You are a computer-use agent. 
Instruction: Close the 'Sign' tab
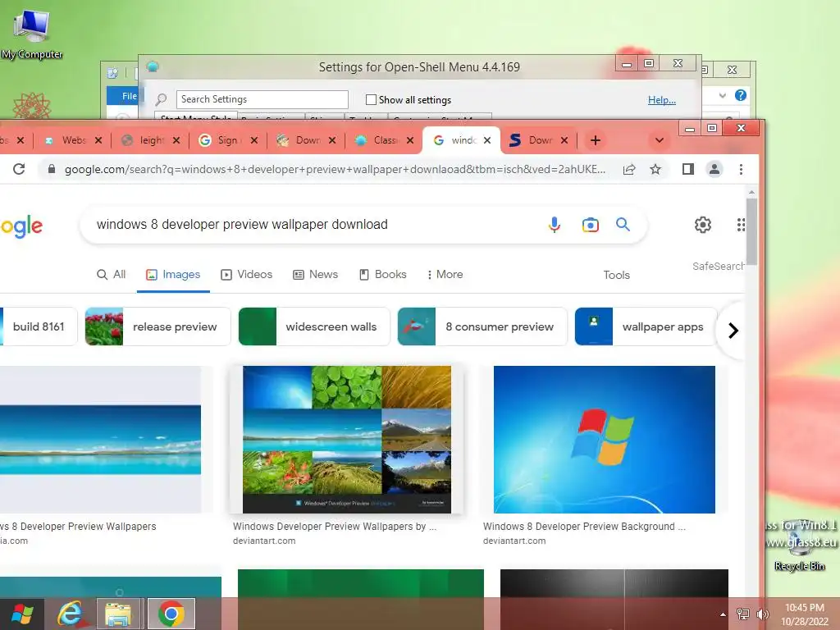[x=254, y=140]
